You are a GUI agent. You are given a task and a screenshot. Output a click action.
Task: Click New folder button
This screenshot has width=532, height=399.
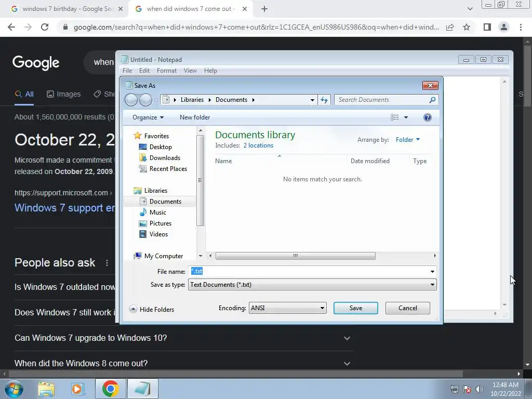click(195, 117)
